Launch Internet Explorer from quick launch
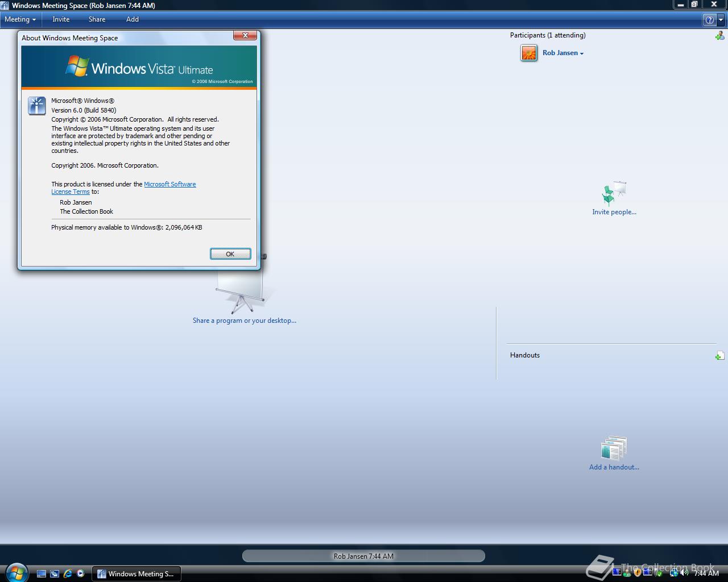728x582 pixels. 68,574
